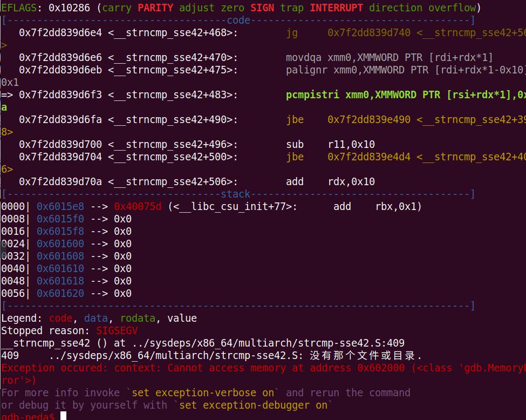Click the PARITY flag in EFLAGS line

(155, 8)
